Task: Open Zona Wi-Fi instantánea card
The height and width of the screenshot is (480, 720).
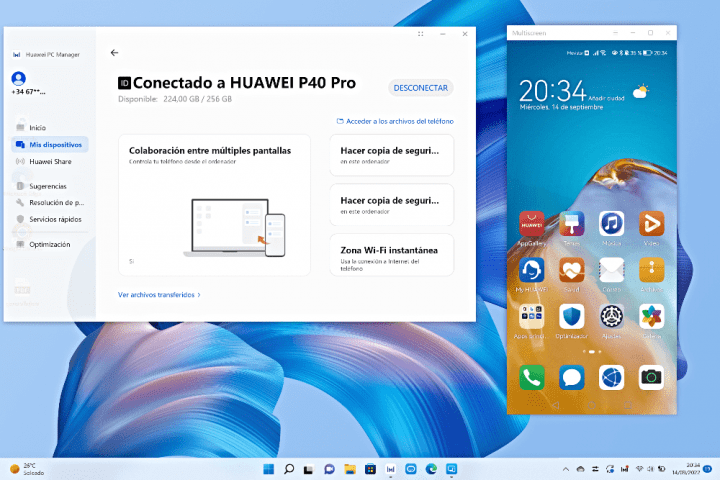Action: click(x=392, y=255)
